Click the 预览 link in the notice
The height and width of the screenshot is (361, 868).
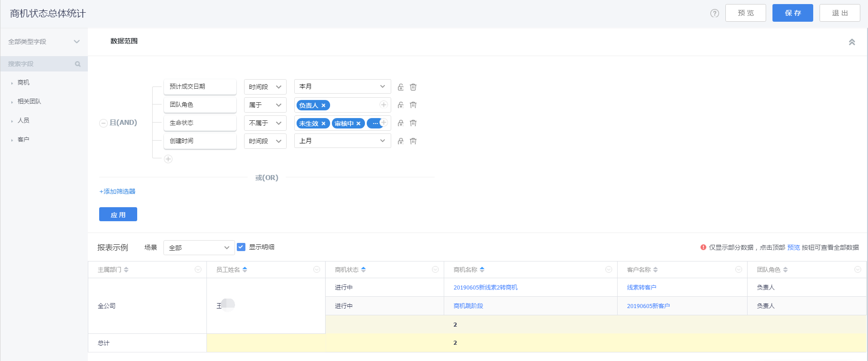793,247
